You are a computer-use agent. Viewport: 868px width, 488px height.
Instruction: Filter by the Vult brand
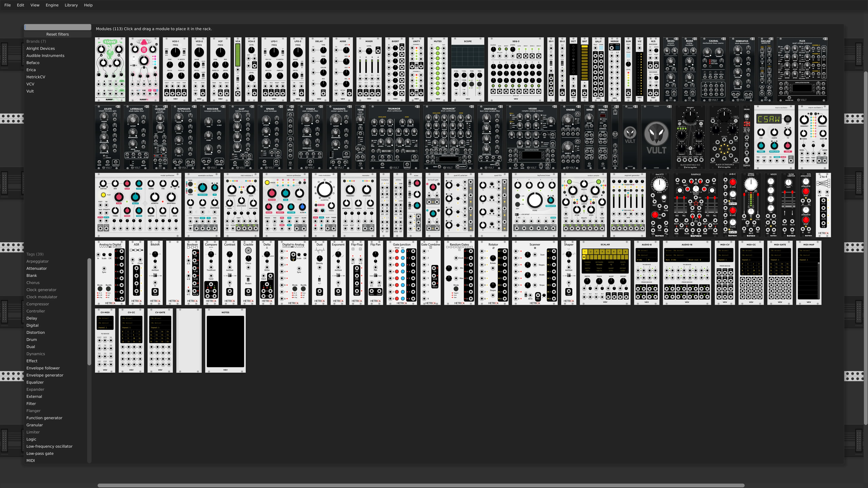(x=30, y=91)
